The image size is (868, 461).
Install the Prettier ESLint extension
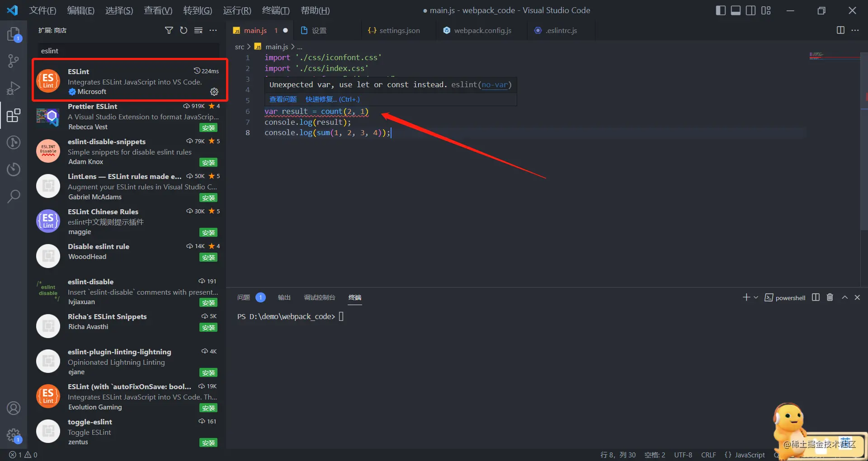(x=208, y=128)
